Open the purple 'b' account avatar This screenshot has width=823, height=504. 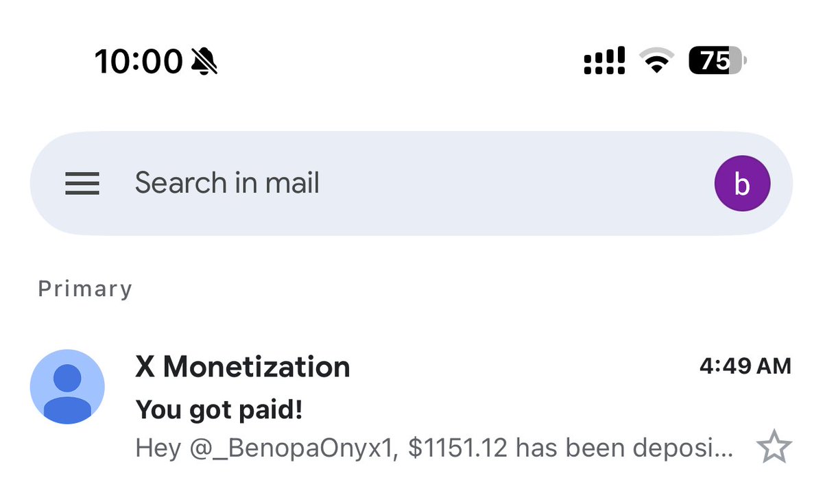[x=742, y=184]
